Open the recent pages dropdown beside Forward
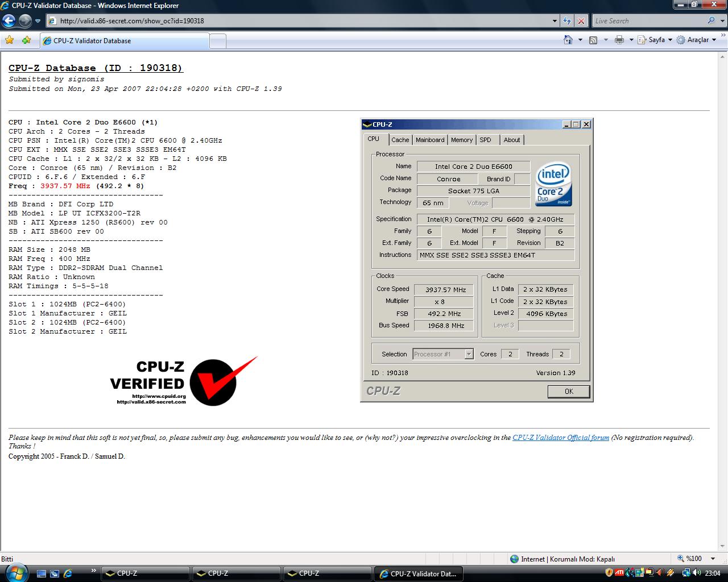The height and width of the screenshot is (582, 728). (x=38, y=21)
